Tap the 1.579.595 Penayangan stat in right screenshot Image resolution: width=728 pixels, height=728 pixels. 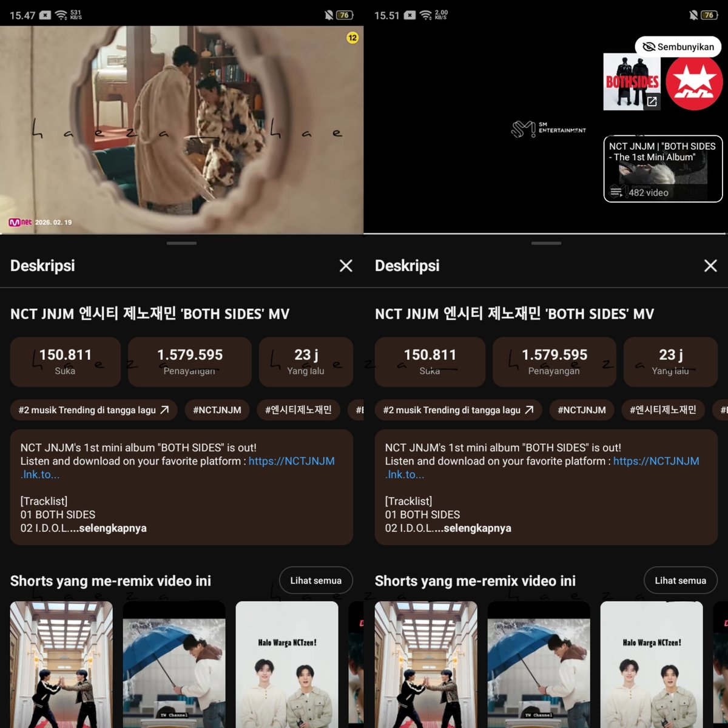point(554,362)
